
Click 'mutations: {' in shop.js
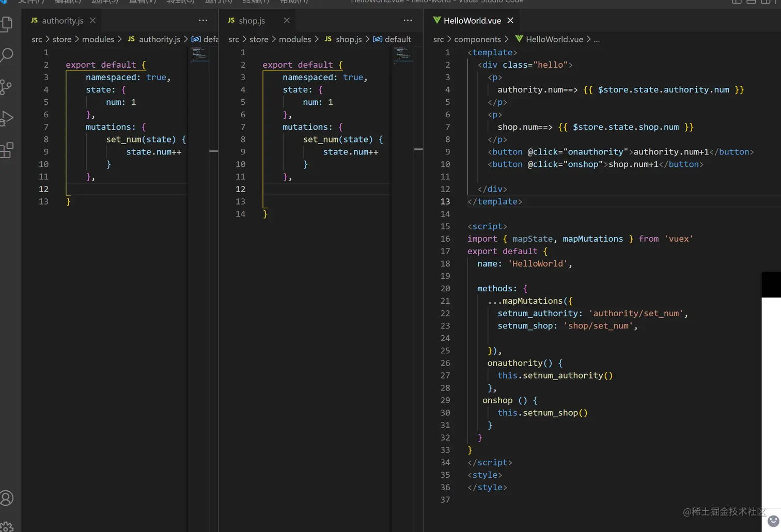pos(313,127)
